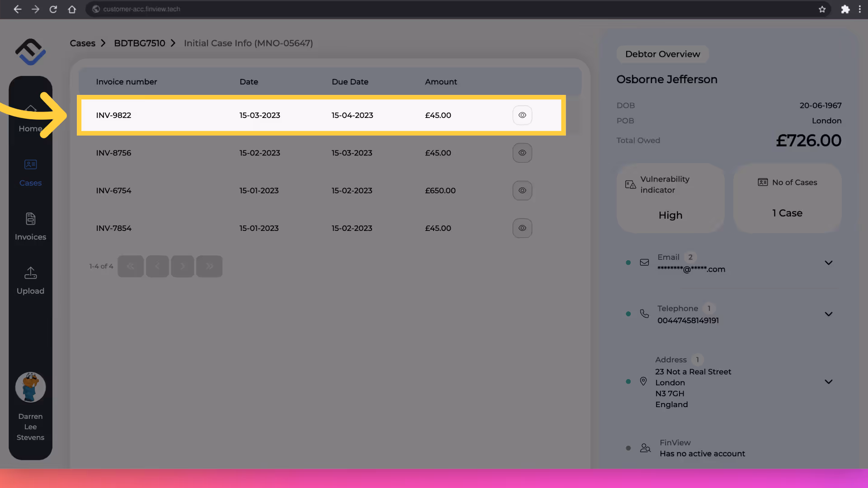This screenshot has width=868, height=488.
Task: View invoice INV-6754 eye icon
Action: coord(522,191)
